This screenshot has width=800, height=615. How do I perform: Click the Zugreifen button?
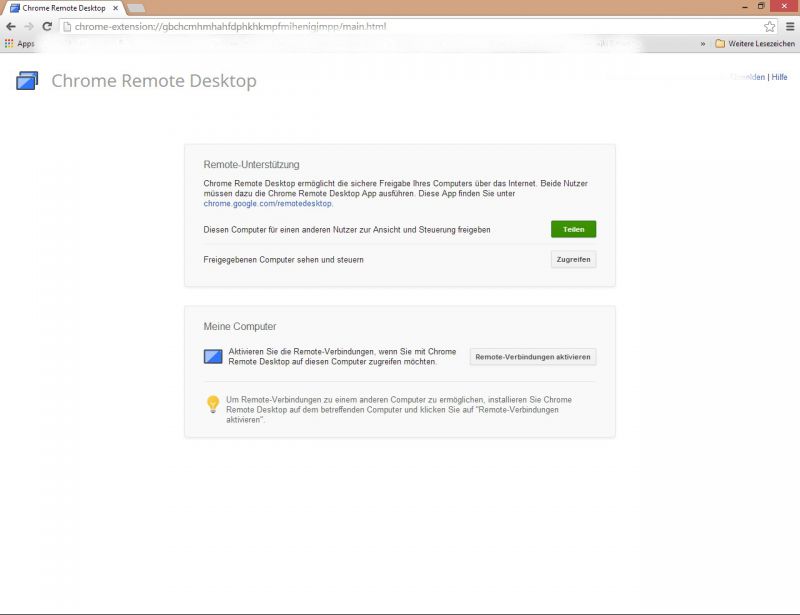(x=573, y=259)
